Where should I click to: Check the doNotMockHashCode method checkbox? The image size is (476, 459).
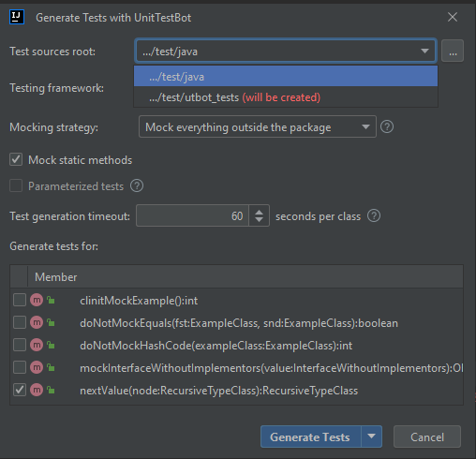[20, 345]
